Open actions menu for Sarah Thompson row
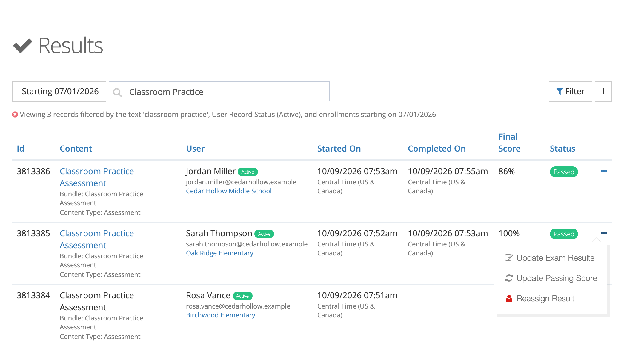The width and height of the screenshot is (624, 364). (x=604, y=233)
